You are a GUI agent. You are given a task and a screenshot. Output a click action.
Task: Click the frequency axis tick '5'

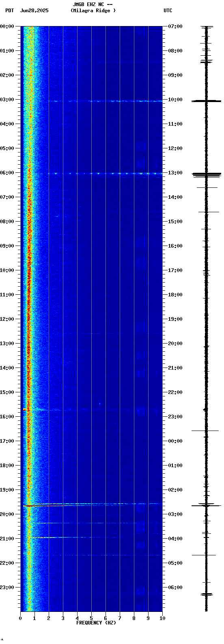91,618
